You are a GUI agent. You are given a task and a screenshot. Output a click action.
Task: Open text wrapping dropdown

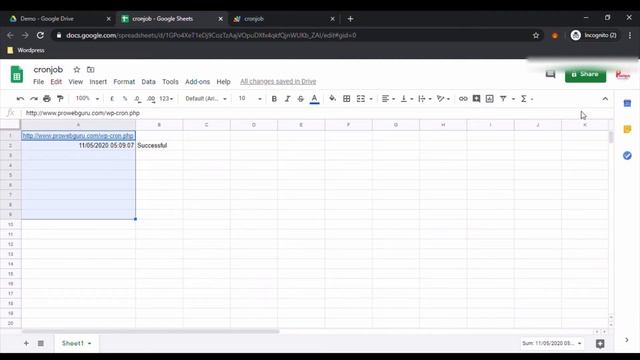(x=425, y=99)
